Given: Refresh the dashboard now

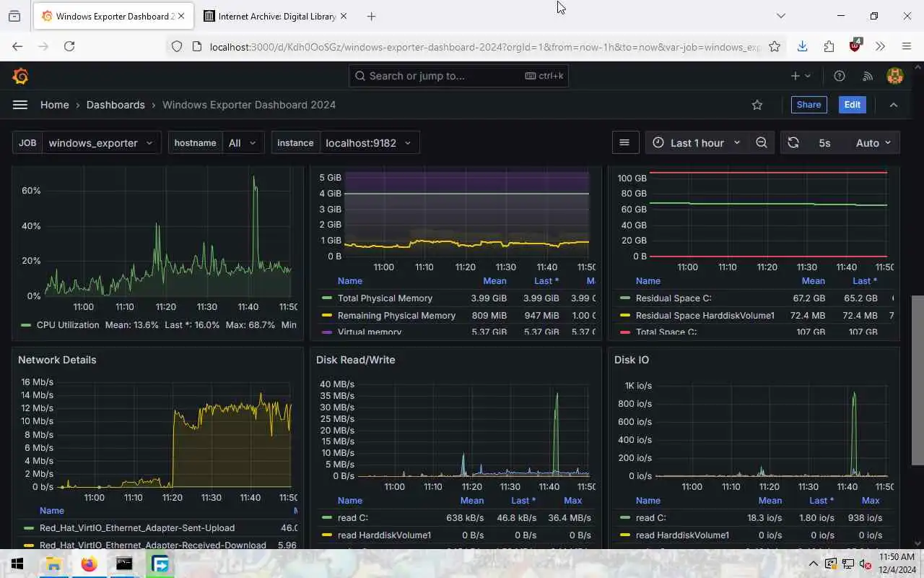Looking at the screenshot, I should 793,142.
